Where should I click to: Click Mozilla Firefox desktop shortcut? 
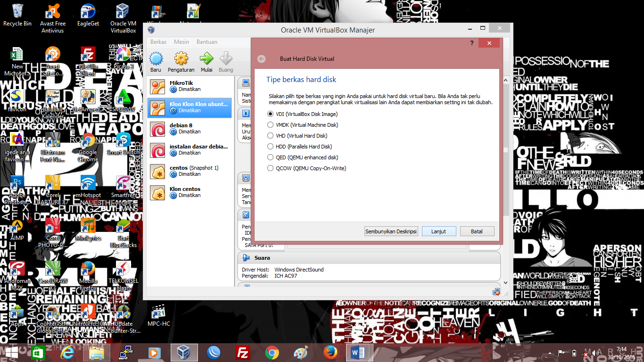(x=88, y=276)
